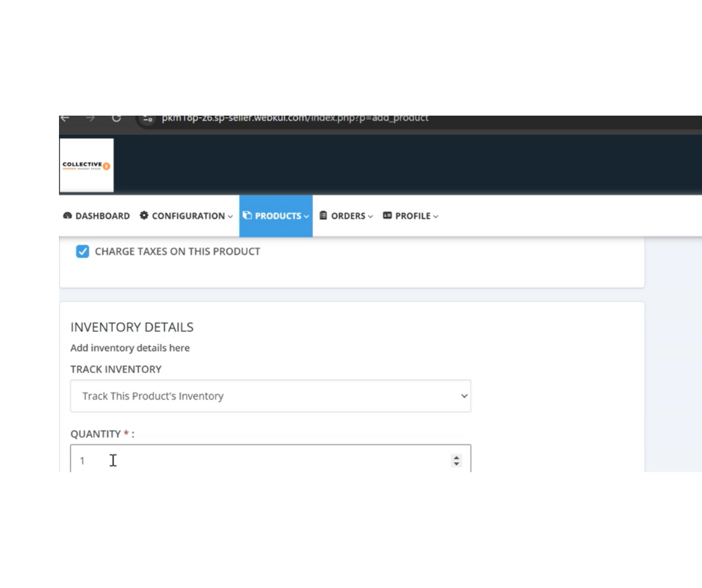
Task: Expand the Profile chevron
Action: (x=435, y=216)
